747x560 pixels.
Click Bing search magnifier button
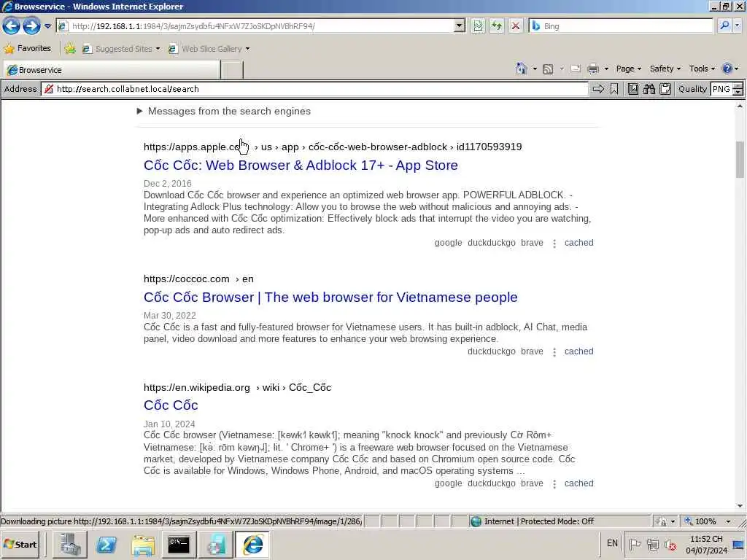(724, 26)
